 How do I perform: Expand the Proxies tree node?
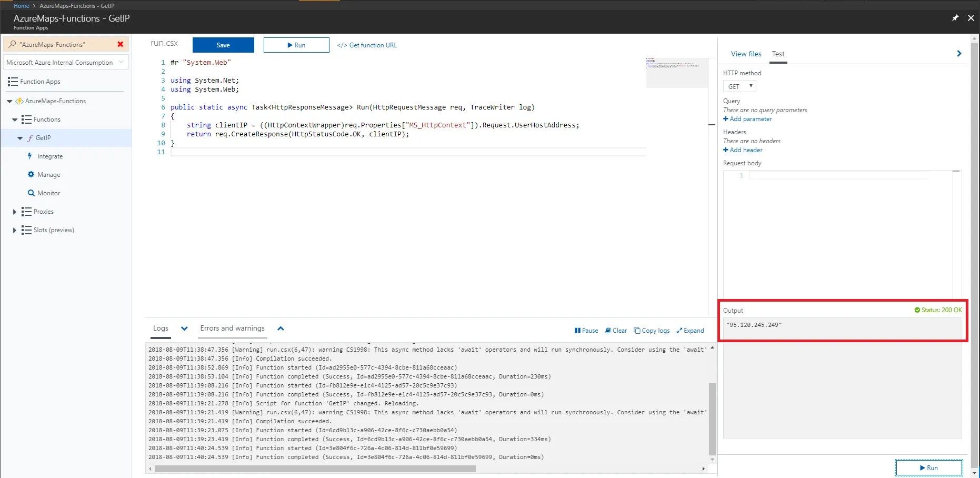pos(14,212)
